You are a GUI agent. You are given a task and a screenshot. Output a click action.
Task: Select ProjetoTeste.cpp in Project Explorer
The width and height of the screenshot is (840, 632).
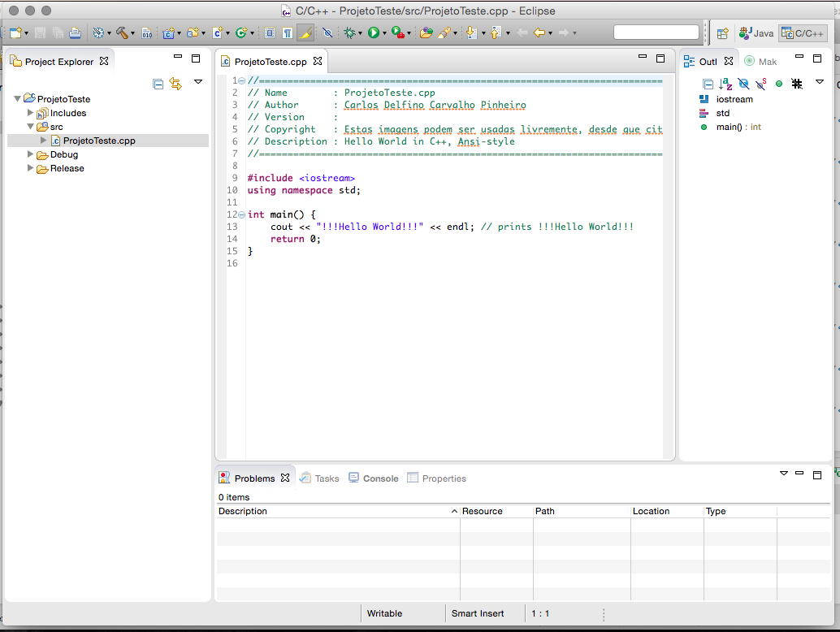click(x=99, y=141)
